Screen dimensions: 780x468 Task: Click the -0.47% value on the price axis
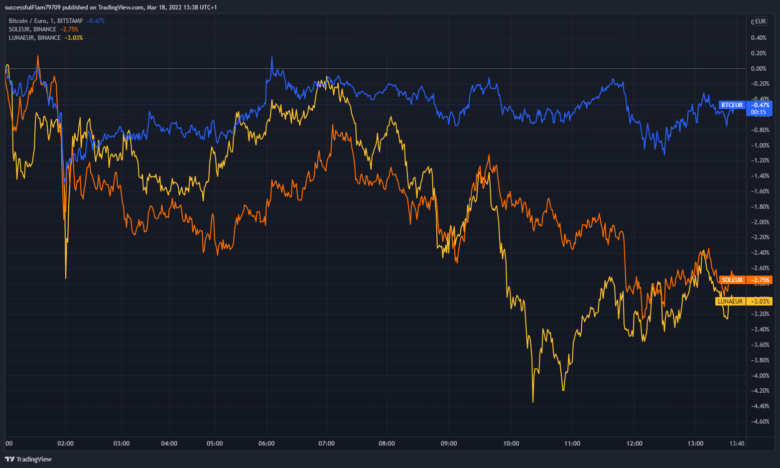pyautogui.click(x=760, y=105)
